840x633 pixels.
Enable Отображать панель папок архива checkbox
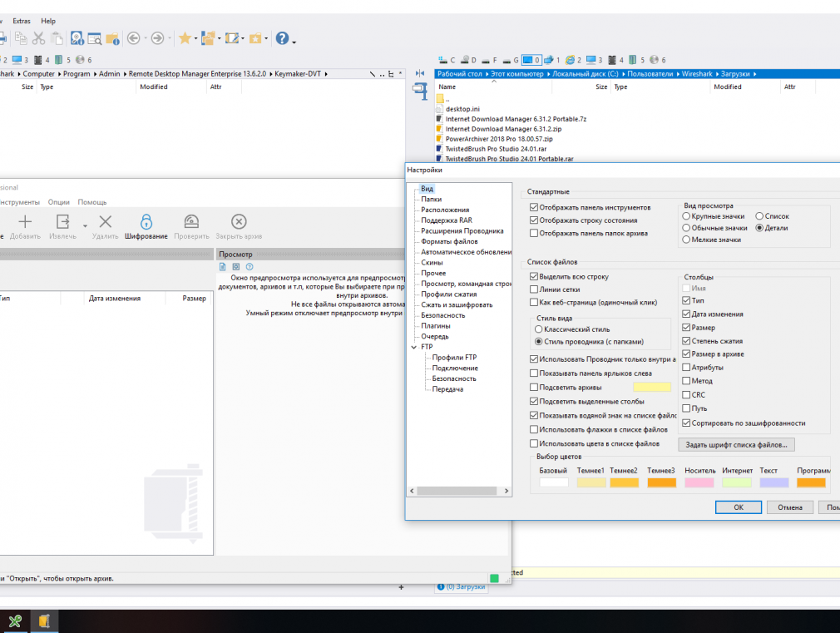[x=534, y=233]
